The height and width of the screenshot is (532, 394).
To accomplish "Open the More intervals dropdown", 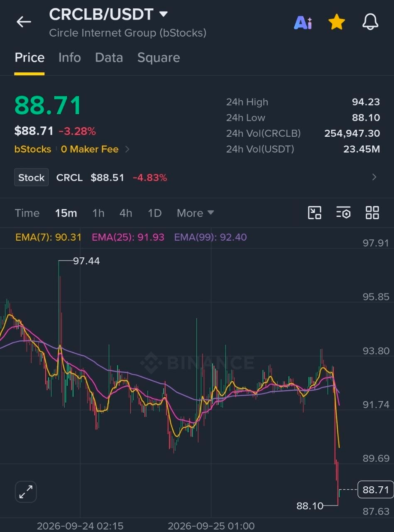I will [195, 213].
